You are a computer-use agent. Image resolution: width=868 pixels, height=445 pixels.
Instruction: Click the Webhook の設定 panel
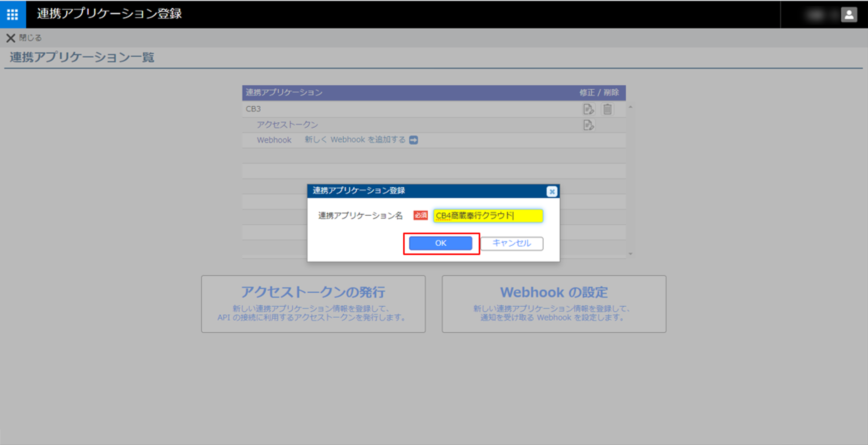[554, 304]
